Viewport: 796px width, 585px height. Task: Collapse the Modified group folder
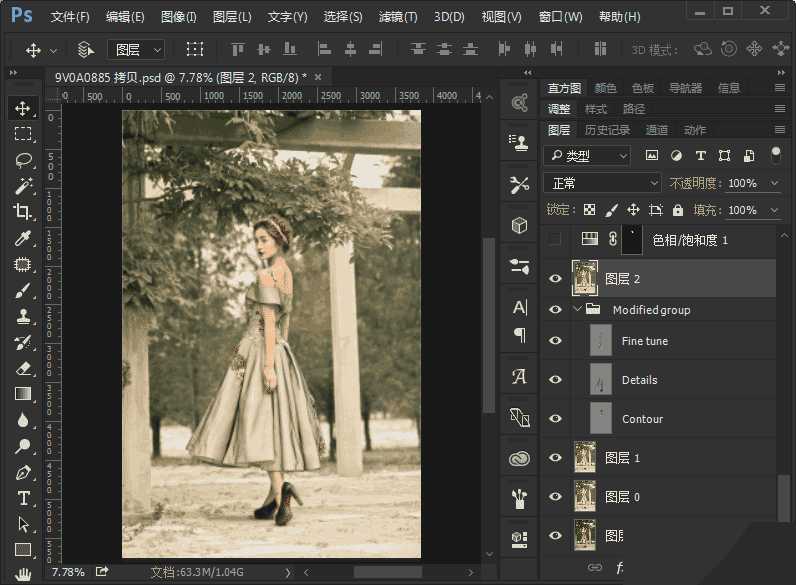pos(578,310)
